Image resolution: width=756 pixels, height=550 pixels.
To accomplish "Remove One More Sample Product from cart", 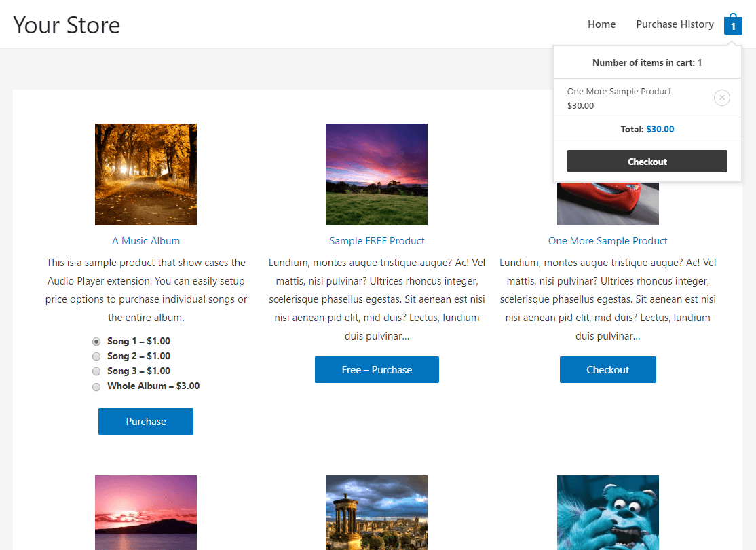I will (x=722, y=97).
